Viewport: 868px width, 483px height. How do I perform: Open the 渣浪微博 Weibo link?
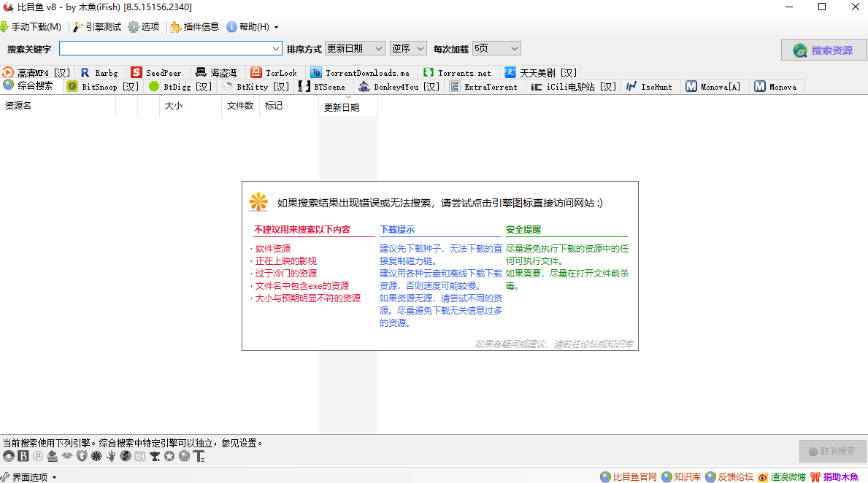click(x=782, y=477)
